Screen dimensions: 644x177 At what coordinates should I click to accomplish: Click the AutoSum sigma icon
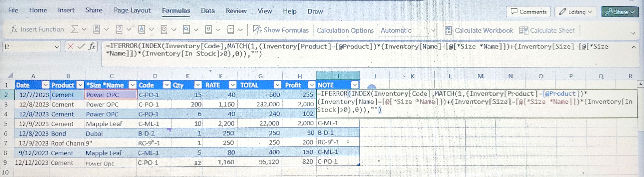click(74, 29)
